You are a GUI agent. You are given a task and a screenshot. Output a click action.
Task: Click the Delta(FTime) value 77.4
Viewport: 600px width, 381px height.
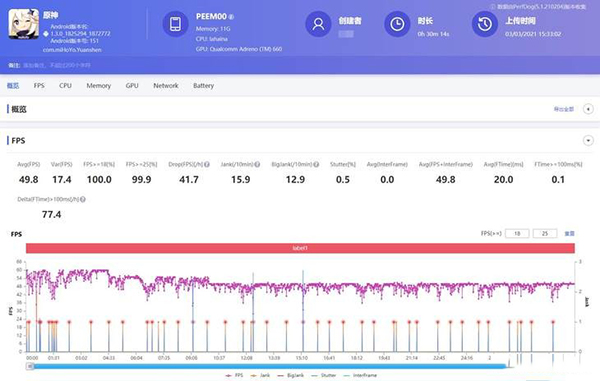pos(52,215)
